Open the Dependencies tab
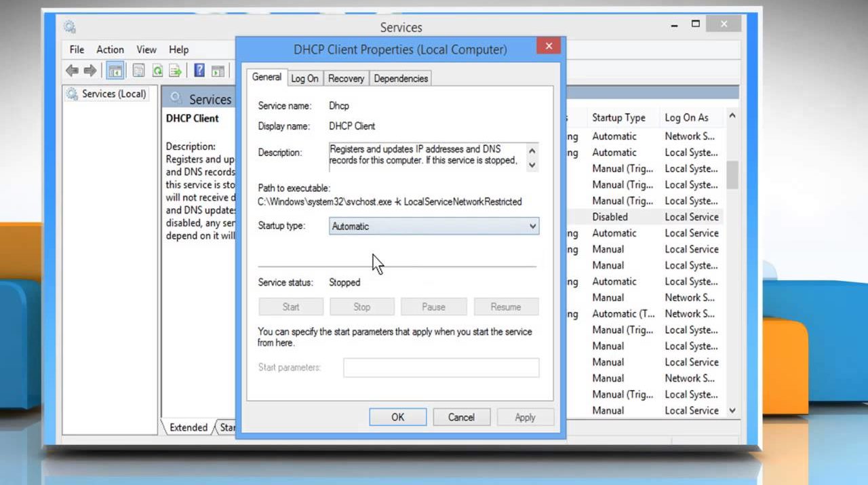 pyautogui.click(x=401, y=79)
